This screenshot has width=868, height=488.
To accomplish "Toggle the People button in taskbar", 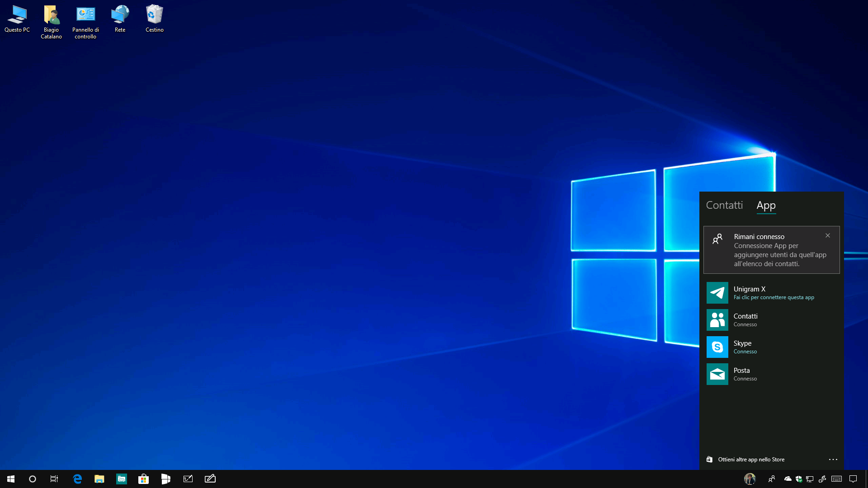I will click(x=772, y=479).
